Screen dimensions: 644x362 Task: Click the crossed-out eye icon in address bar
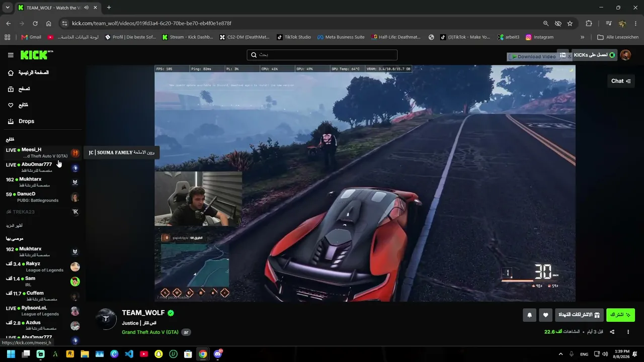[558, 23]
